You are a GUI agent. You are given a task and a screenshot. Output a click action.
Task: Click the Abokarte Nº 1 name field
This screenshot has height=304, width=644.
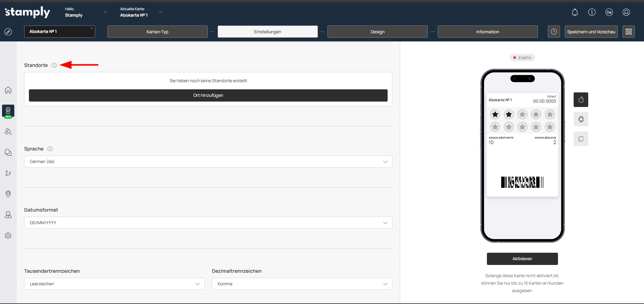point(59,32)
